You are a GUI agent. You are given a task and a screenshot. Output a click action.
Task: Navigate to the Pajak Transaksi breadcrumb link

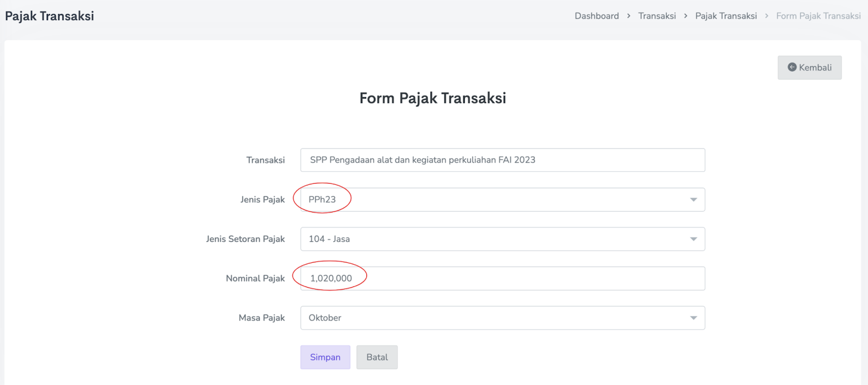pyautogui.click(x=726, y=16)
